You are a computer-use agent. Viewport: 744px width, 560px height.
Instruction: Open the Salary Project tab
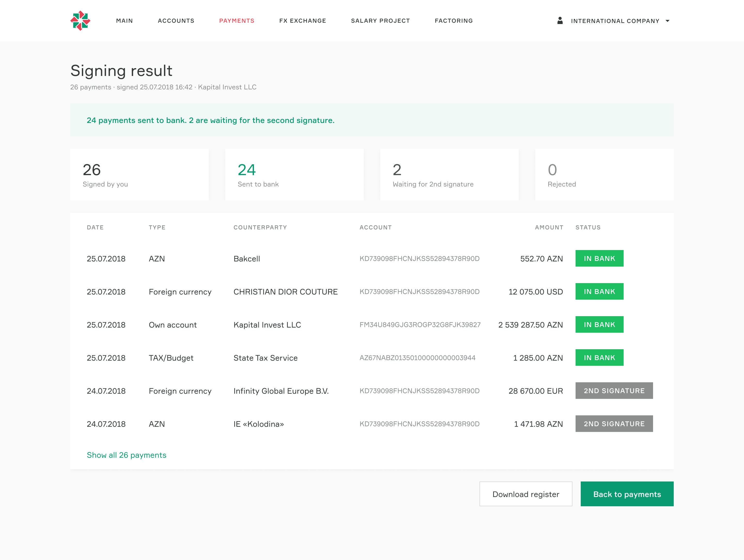click(381, 21)
